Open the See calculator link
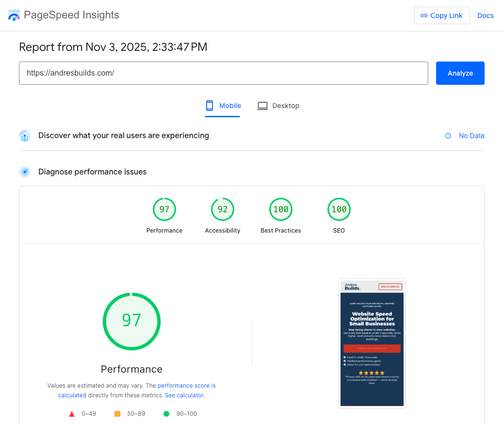Screen dimensions: 504x424 coord(184,395)
